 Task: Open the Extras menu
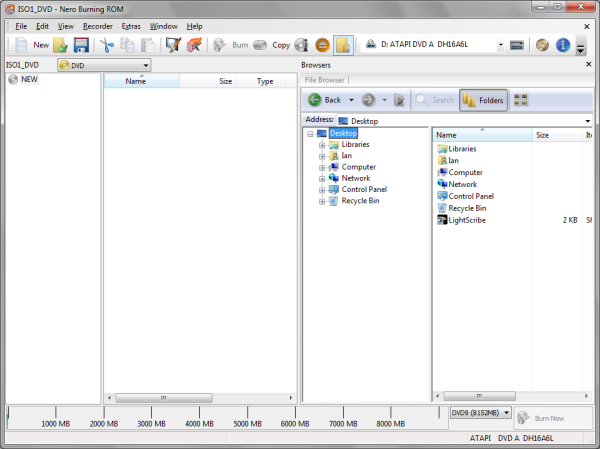point(131,25)
